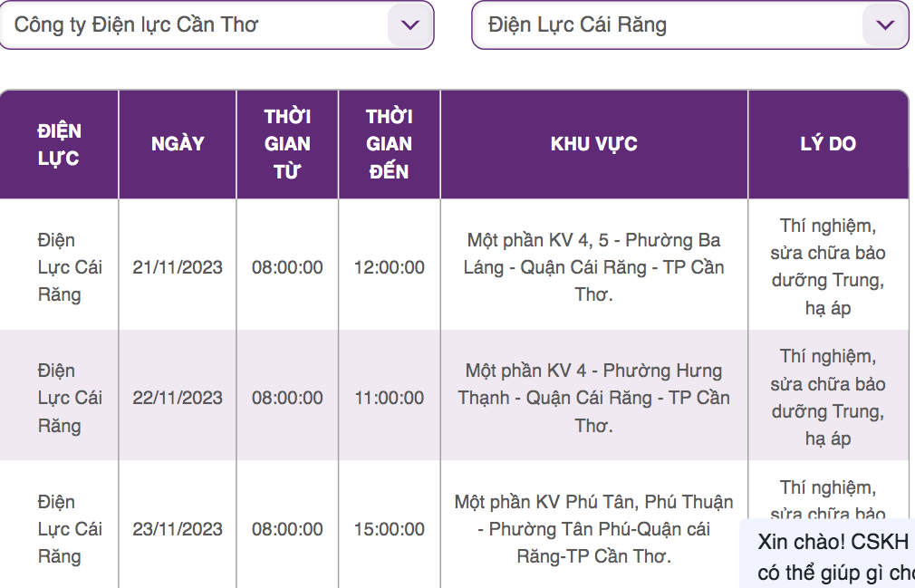Select the NGÀY column header
The width and height of the screenshot is (915, 588).
pyautogui.click(x=178, y=145)
